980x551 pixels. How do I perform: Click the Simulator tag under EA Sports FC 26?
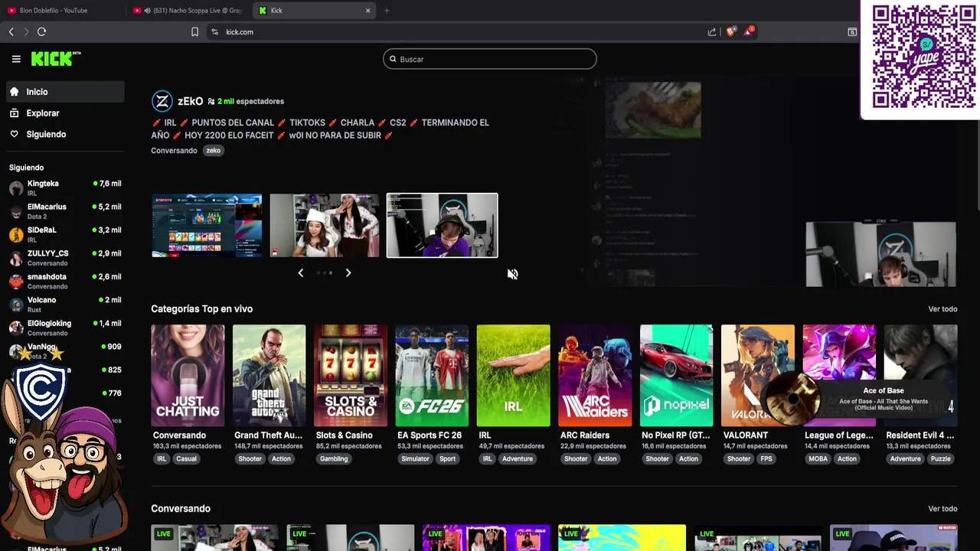[415, 459]
